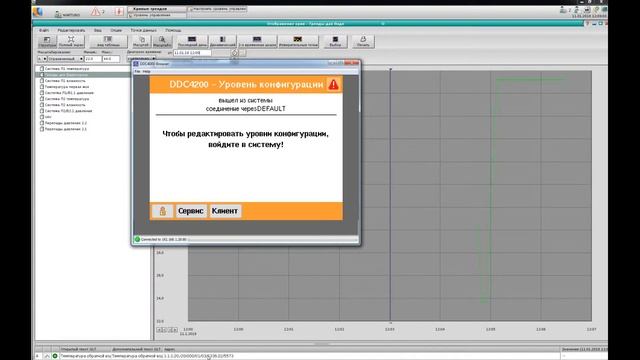The height and width of the screenshot is (360, 640).
Task: Select Температура первая tree item
Action: point(67,87)
